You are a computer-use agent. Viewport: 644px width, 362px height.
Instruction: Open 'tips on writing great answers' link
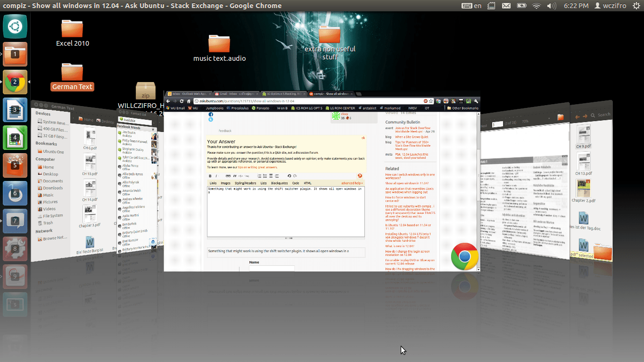point(257,167)
